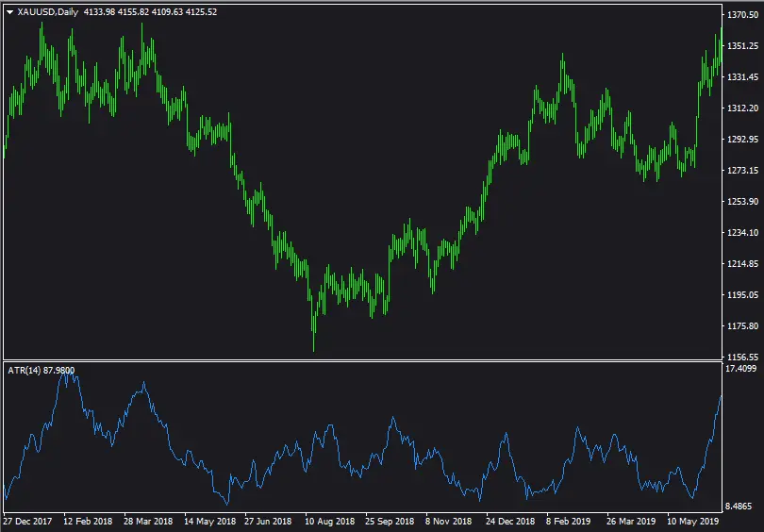Image resolution: width=764 pixels, height=532 pixels.
Task: Click price level 1292.95 on the scale
Action: point(742,140)
